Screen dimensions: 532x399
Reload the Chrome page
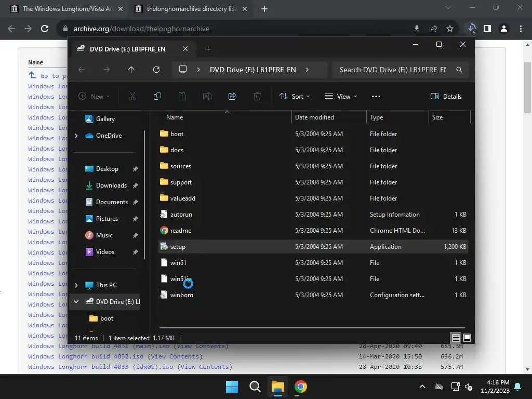(45, 29)
